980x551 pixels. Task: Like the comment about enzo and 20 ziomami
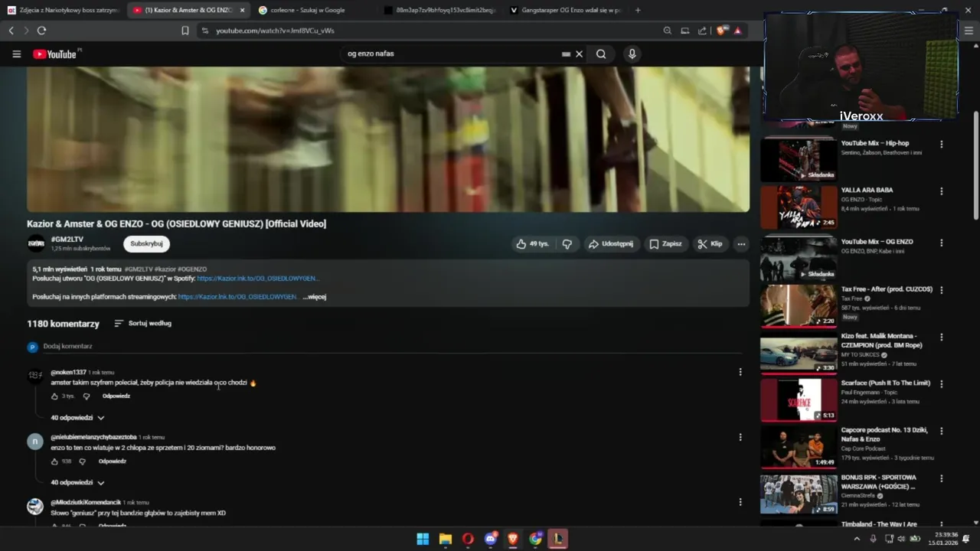tap(54, 461)
